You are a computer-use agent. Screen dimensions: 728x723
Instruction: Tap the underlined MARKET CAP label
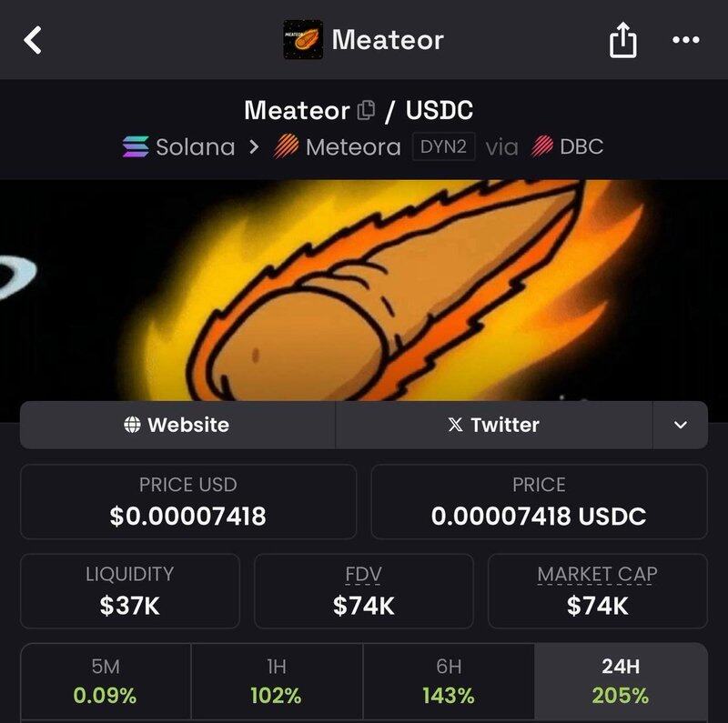pos(597,575)
